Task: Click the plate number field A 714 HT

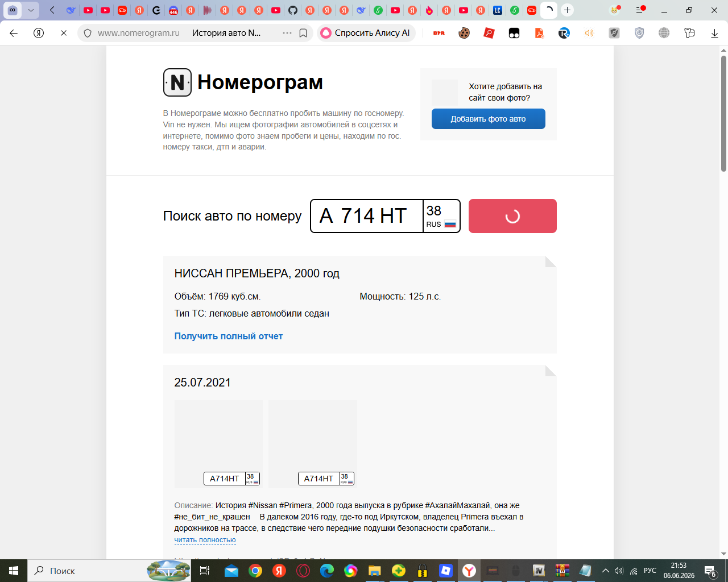Action: tap(367, 216)
